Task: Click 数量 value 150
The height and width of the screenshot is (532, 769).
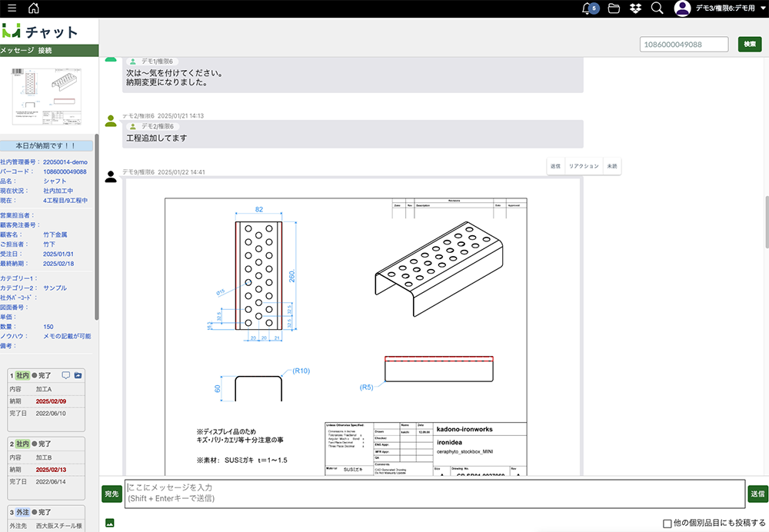Action: (48, 327)
